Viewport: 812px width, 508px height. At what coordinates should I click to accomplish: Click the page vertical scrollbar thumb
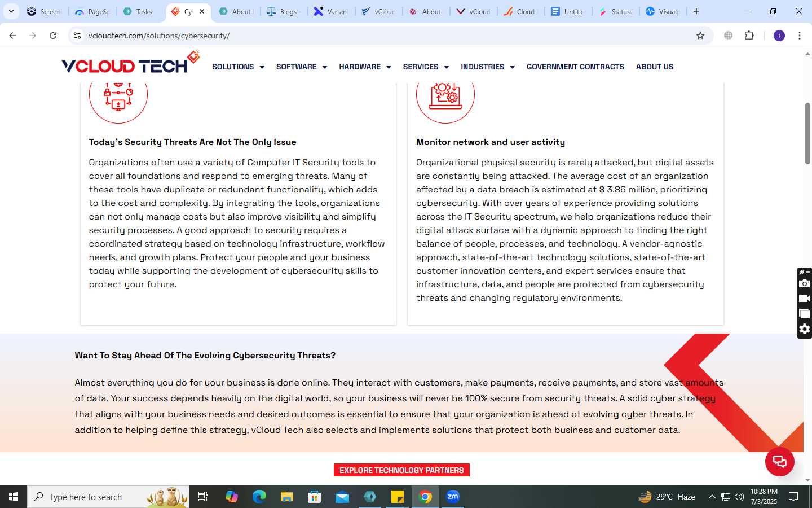click(807, 134)
